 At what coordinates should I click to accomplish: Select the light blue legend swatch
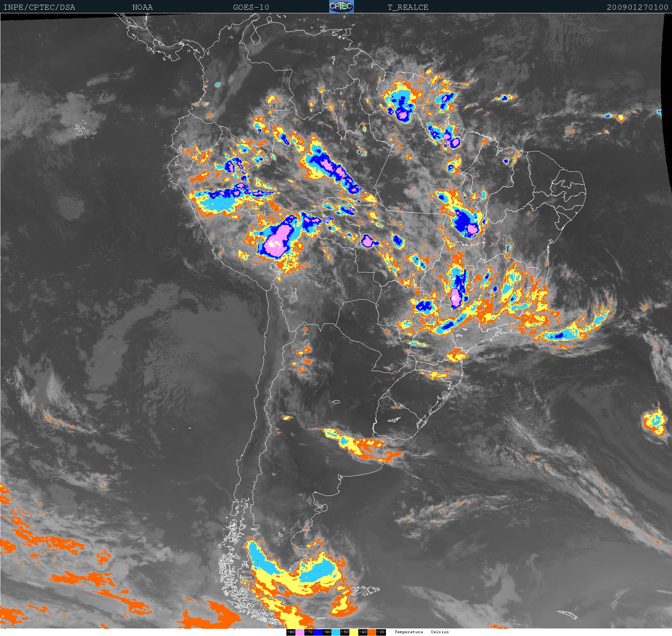click(x=336, y=632)
